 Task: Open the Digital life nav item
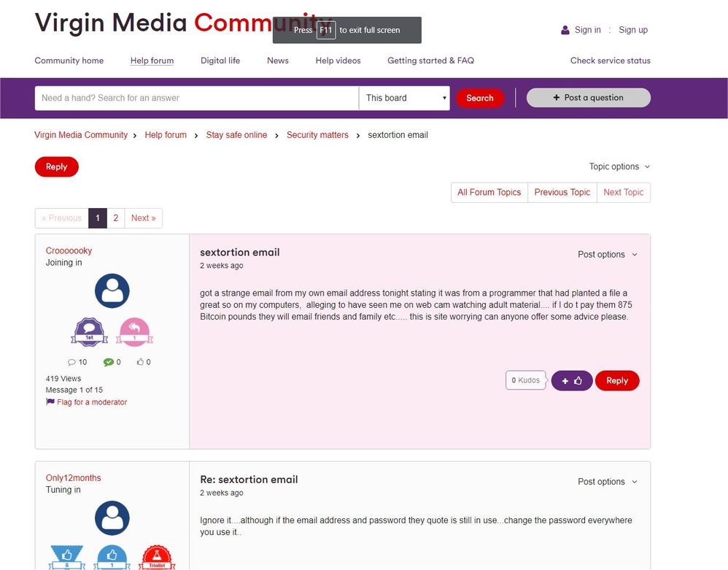click(220, 61)
